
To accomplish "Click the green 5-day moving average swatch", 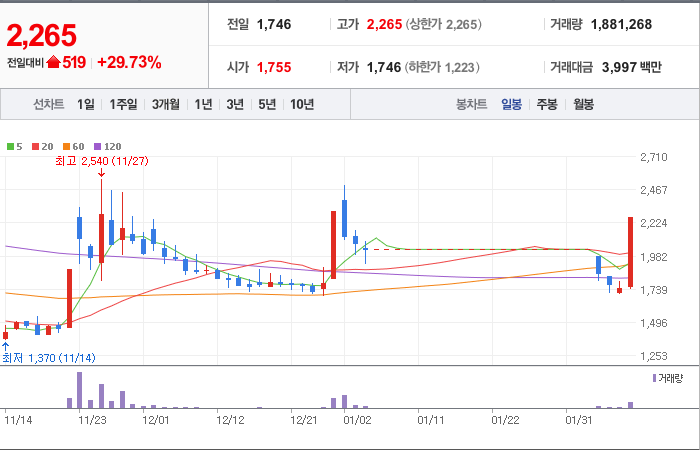I will pyautogui.click(x=10, y=146).
